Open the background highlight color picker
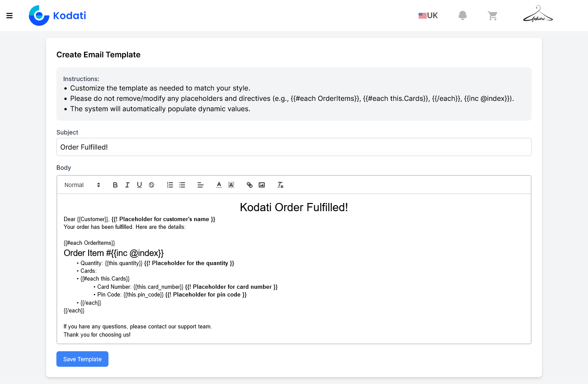This screenshot has width=588, height=384. tap(231, 185)
